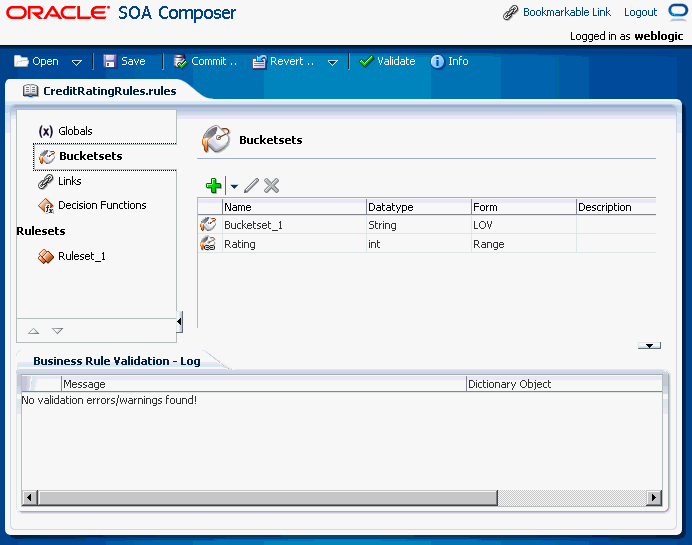Click the Open button label

(45, 61)
